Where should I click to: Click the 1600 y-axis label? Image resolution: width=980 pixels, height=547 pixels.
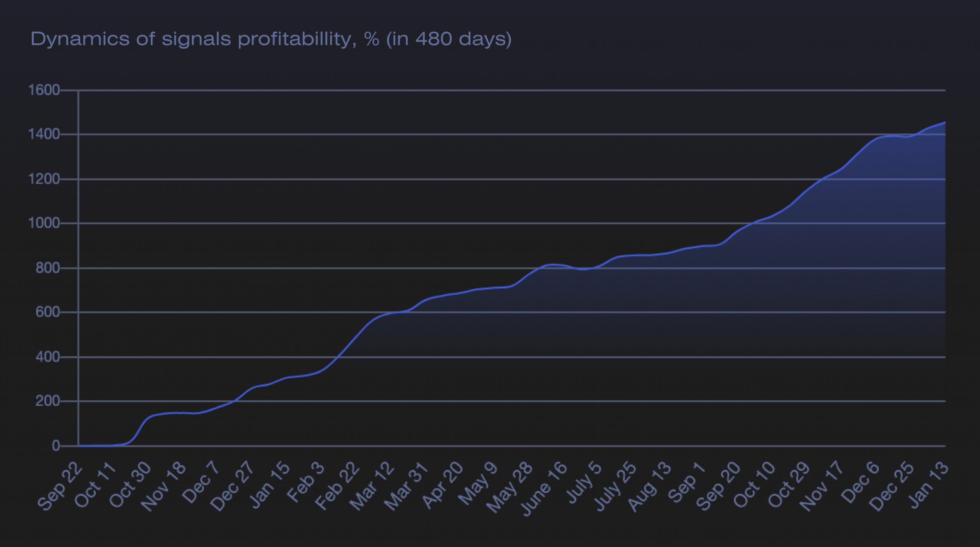point(44,90)
